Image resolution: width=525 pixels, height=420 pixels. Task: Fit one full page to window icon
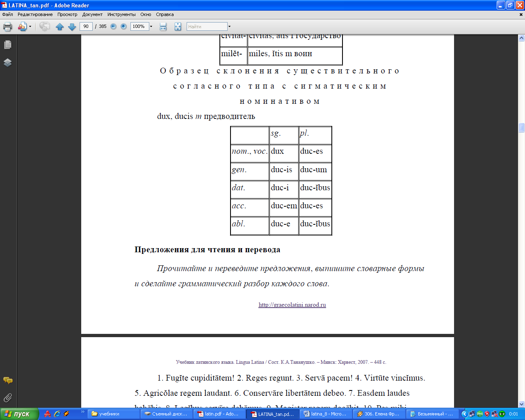(x=178, y=27)
